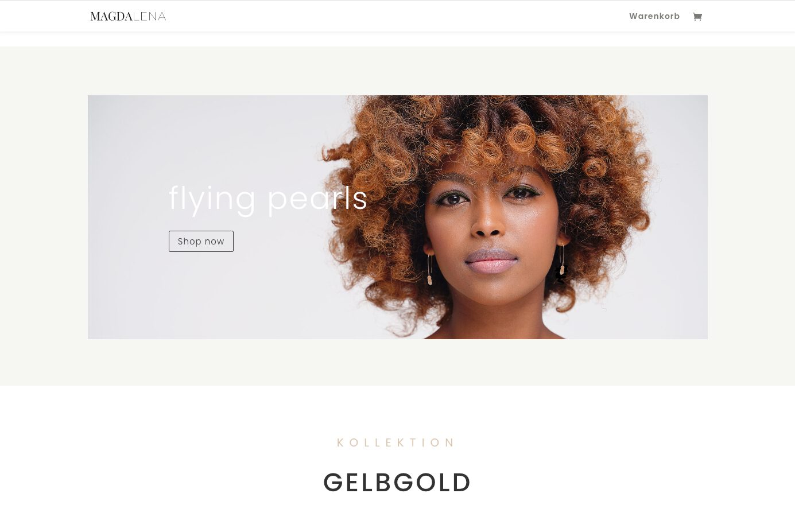This screenshot has height=532, width=795.
Task: Open the Warenkorb link
Action: [x=654, y=16]
